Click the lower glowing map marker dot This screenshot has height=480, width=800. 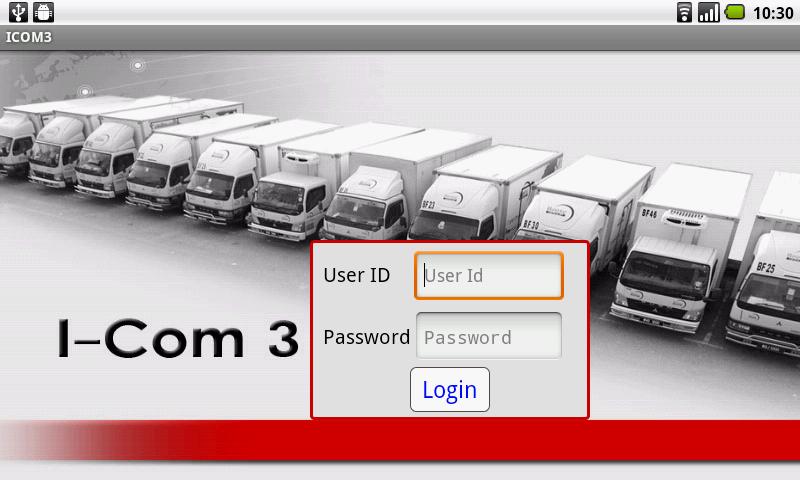(85, 92)
